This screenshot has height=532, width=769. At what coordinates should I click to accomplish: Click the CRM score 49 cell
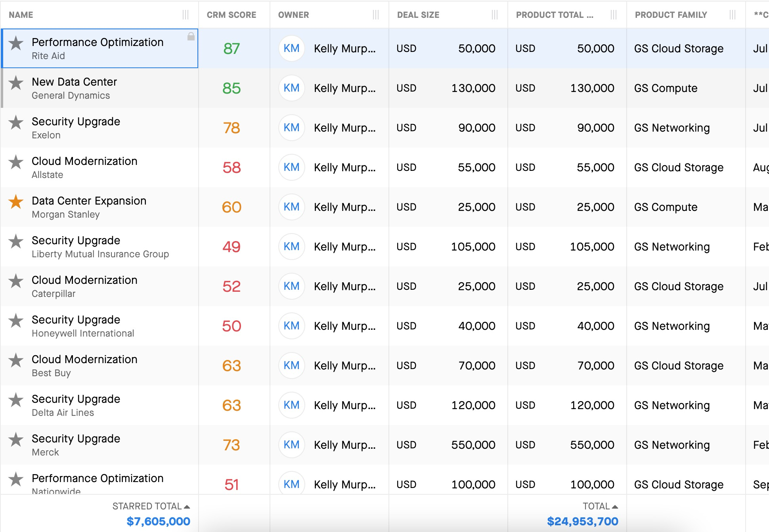[234, 247]
